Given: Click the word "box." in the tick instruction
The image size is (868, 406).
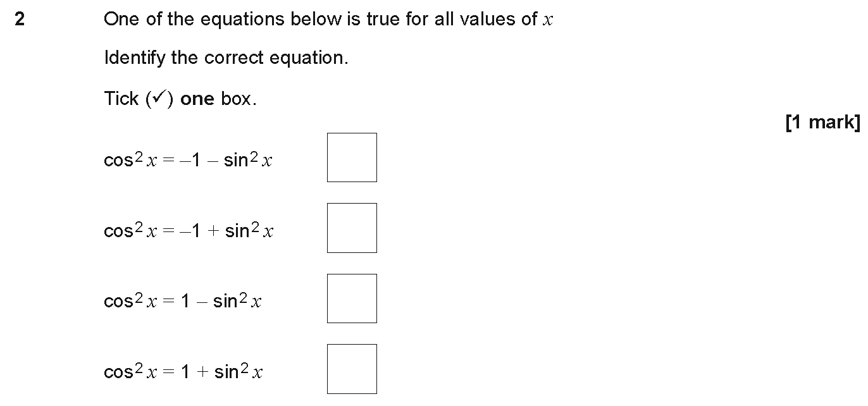Looking at the screenshot, I should click(x=239, y=99).
